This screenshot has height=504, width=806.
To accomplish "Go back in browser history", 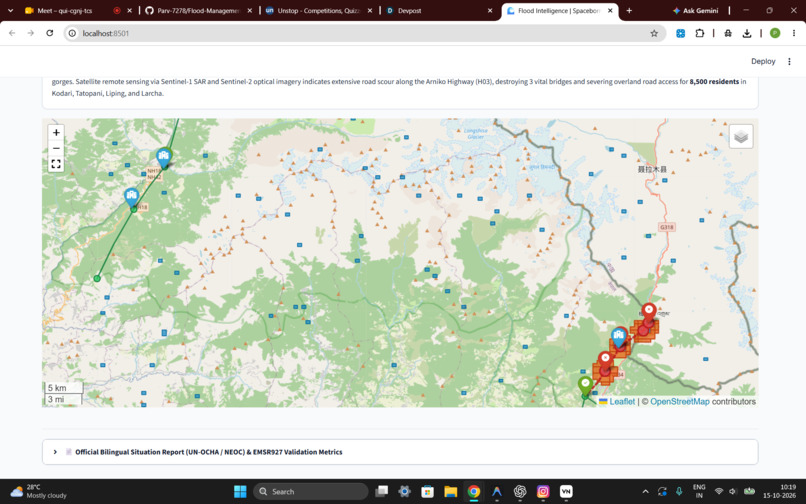I will [12, 33].
